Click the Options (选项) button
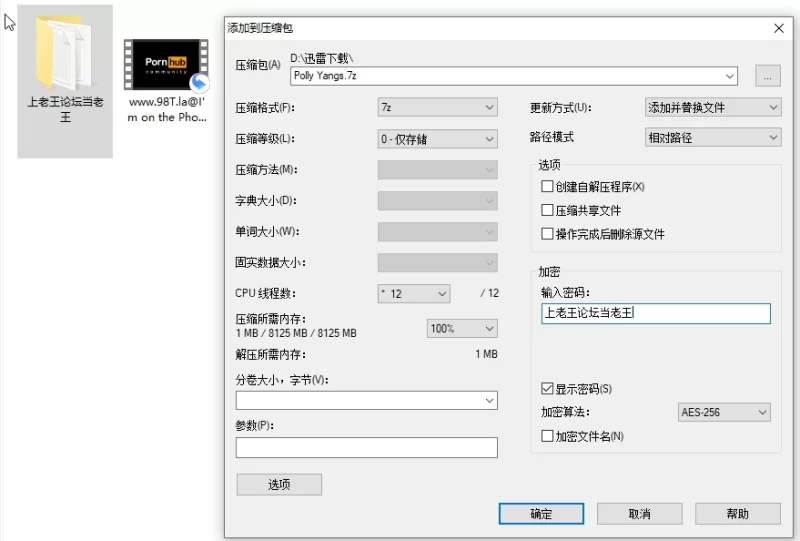Screen dimensions: 800x541 click(279, 484)
